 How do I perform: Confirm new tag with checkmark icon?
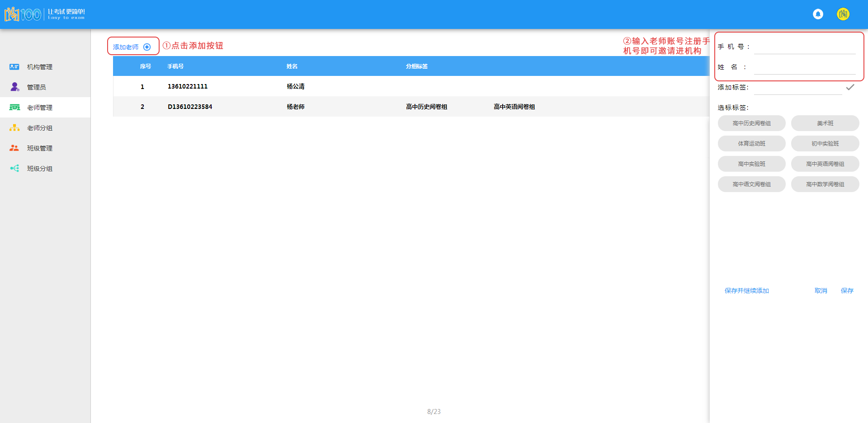click(850, 87)
